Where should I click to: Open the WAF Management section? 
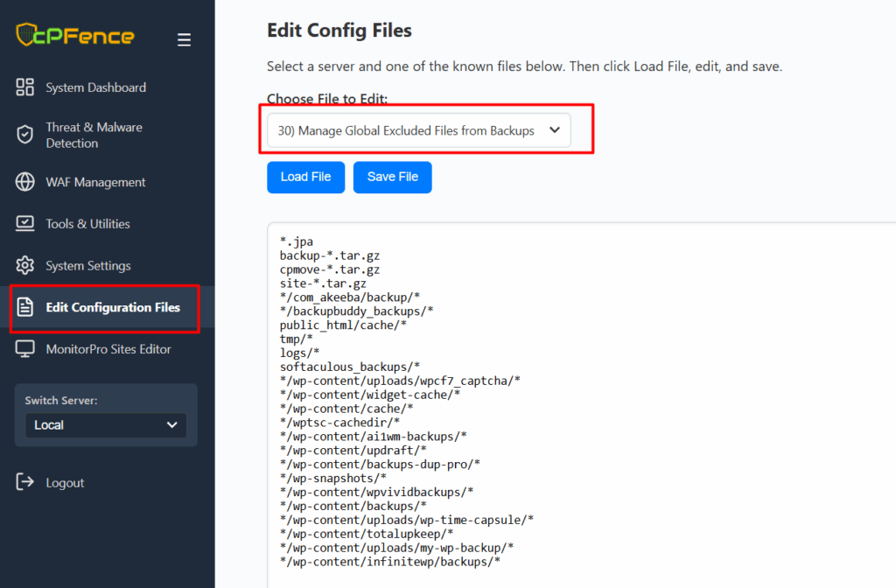(x=95, y=182)
